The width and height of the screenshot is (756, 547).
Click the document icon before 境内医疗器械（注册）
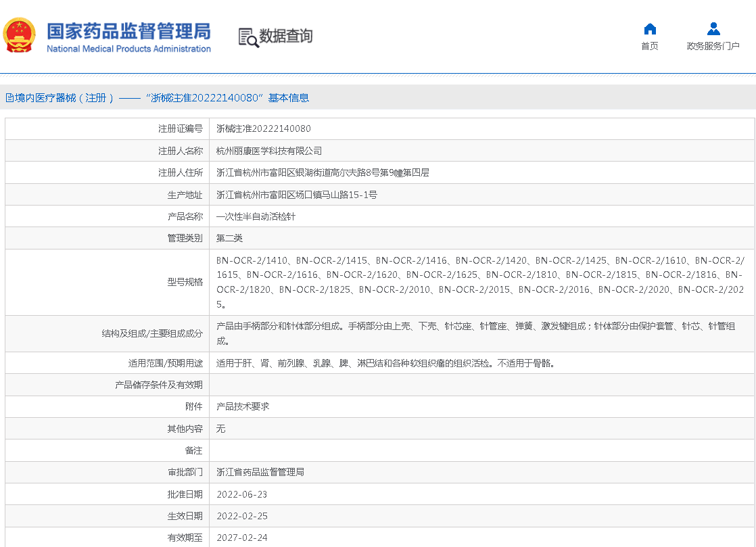(x=9, y=97)
